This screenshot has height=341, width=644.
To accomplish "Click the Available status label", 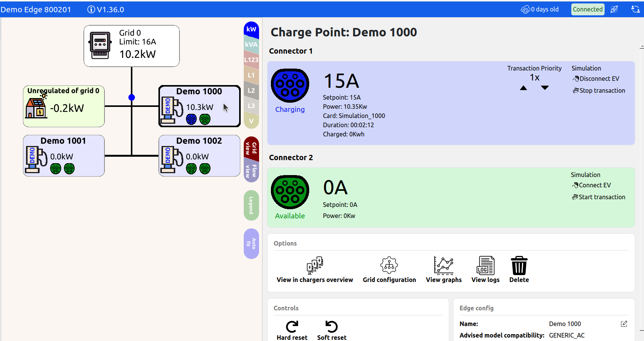I will (x=290, y=216).
